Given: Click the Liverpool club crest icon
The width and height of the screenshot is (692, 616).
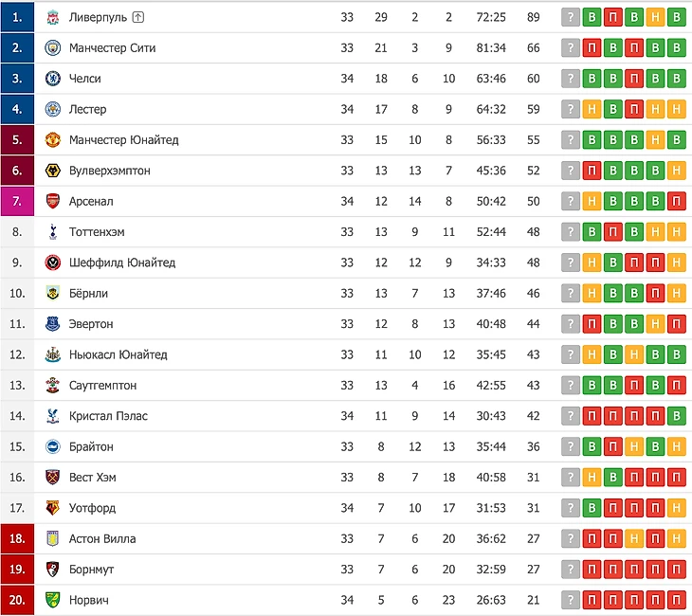Looking at the screenshot, I should click(52, 17).
